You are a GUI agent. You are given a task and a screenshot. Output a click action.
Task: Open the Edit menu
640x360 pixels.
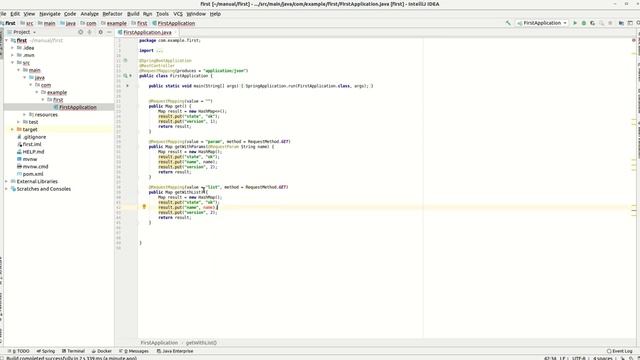(15, 14)
